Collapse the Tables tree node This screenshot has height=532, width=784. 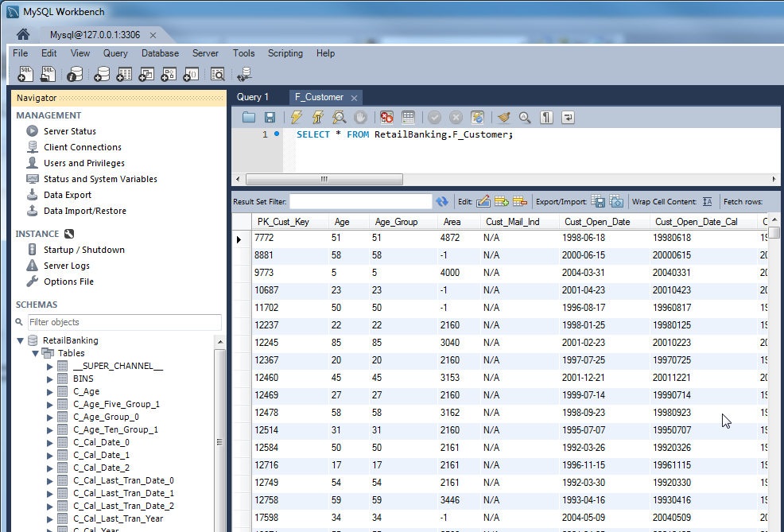coord(35,353)
